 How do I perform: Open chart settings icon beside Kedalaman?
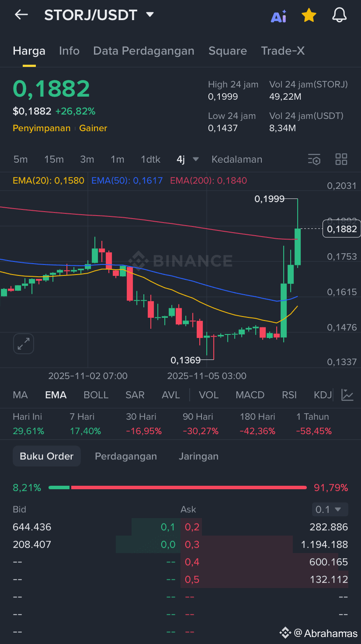[x=314, y=160]
